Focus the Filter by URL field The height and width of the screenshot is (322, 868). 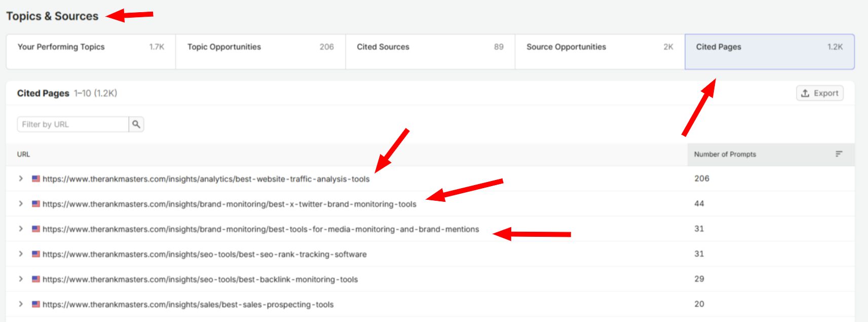click(x=73, y=124)
